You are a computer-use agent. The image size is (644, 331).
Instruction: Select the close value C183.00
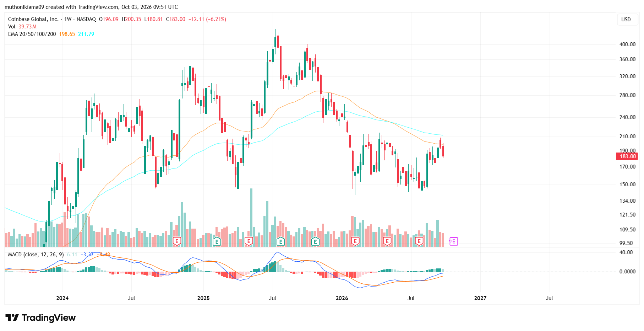click(176, 19)
